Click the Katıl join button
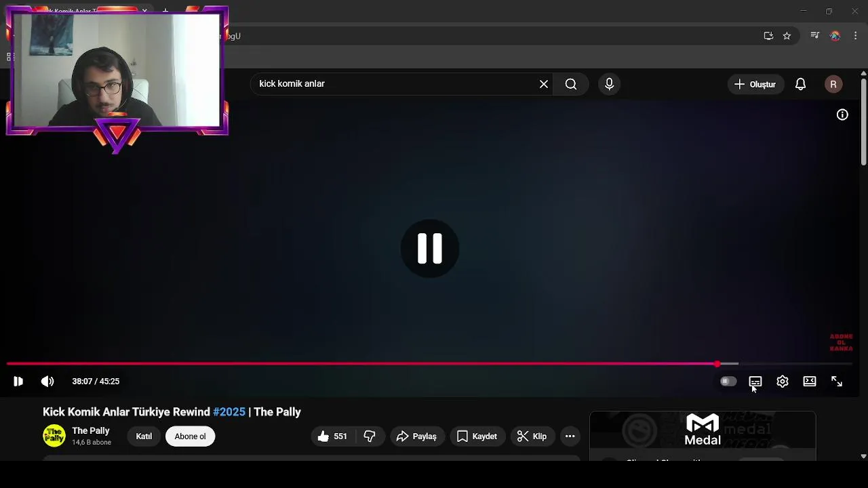The image size is (868, 488). pyautogui.click(x=144, y=436)
